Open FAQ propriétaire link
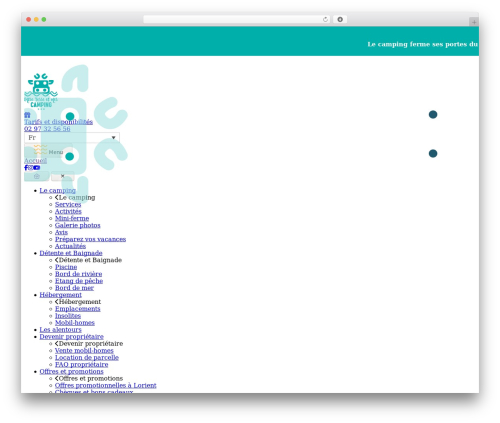This screenshot has width=500, height=423. pos(82,364)
